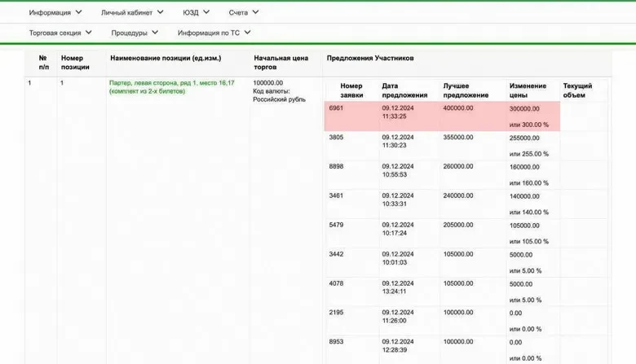636x364 pixels.
Task: Expand the Личный кабинет dropdown arrow
Action: (x=161, y=12)
